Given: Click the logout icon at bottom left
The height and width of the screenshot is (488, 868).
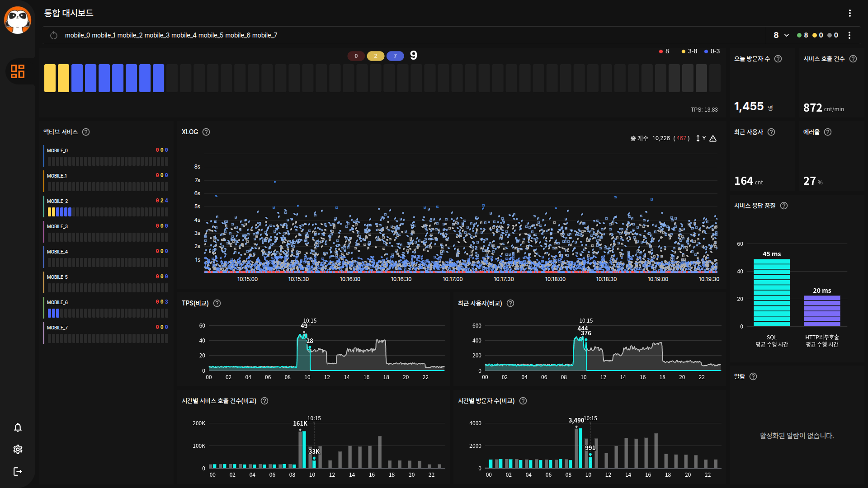Looking at the screenshot, I should (18, 471).
